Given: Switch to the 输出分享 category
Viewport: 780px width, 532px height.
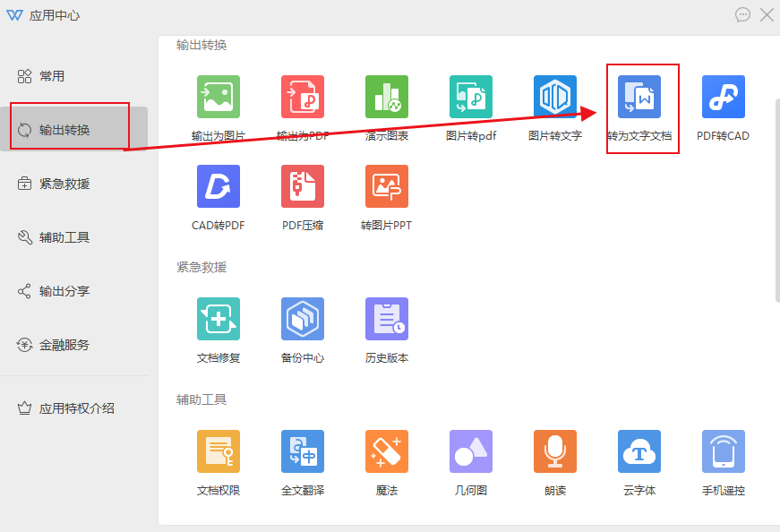Looking at the screenshot, I should tap(73, 291).
